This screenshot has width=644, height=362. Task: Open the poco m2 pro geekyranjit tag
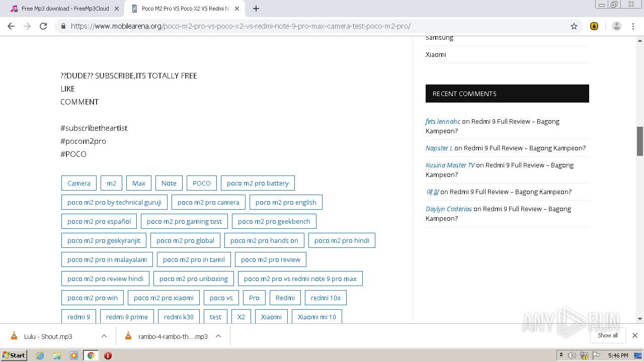104,240
